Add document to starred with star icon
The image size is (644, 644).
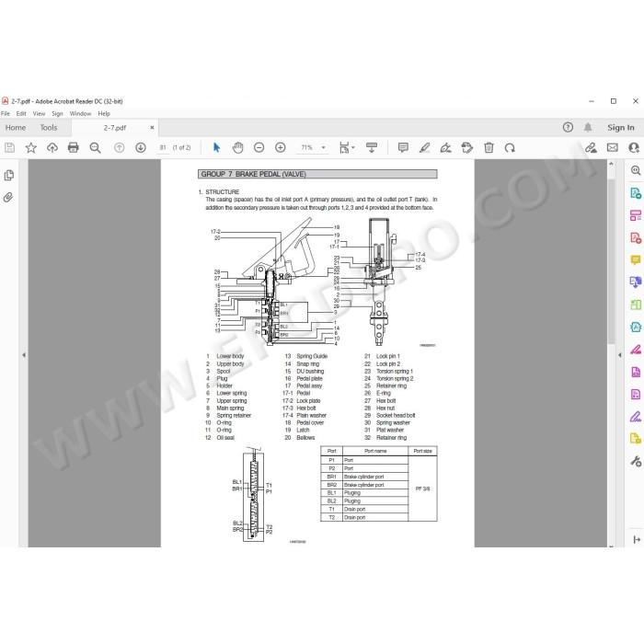coord(30,147)
